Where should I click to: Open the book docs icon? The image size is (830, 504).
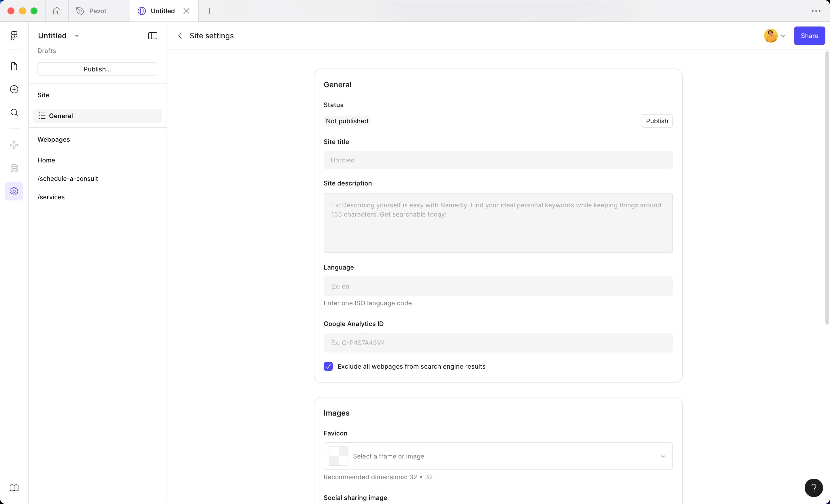14,488
